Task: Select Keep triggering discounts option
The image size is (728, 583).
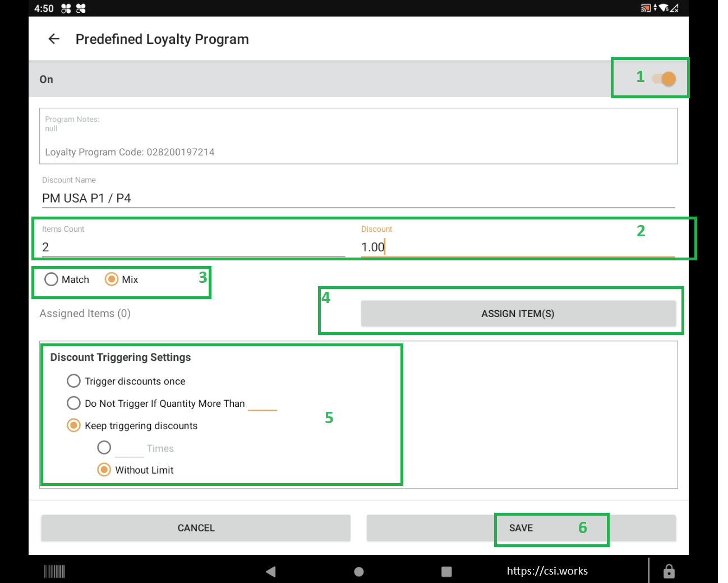Action: 73,425
